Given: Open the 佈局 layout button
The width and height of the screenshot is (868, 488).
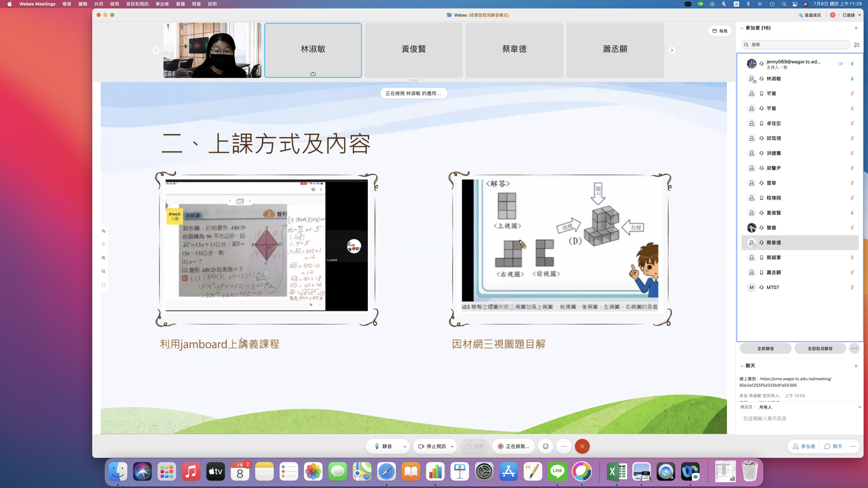Looking at the screenshot, I should pyautogui.click(x=720, y=31).
